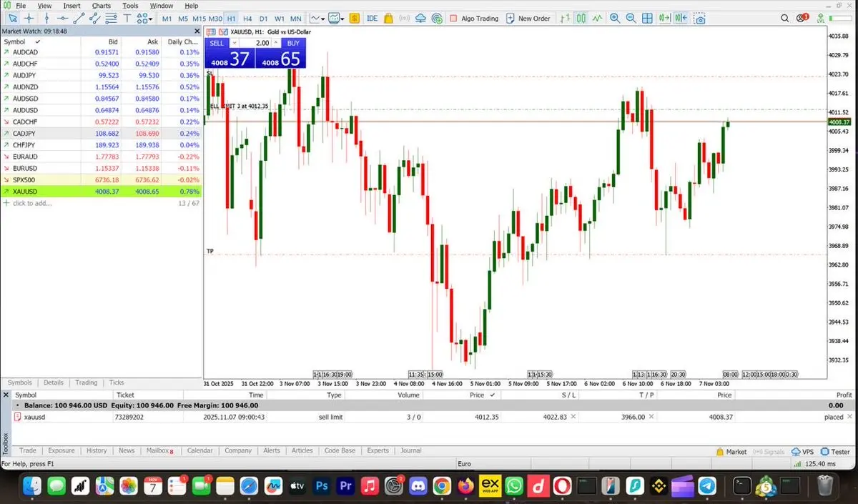Open account profile icon with notification
The height and width of the screenshot is (504, 858).
click(x=802, y=18)
